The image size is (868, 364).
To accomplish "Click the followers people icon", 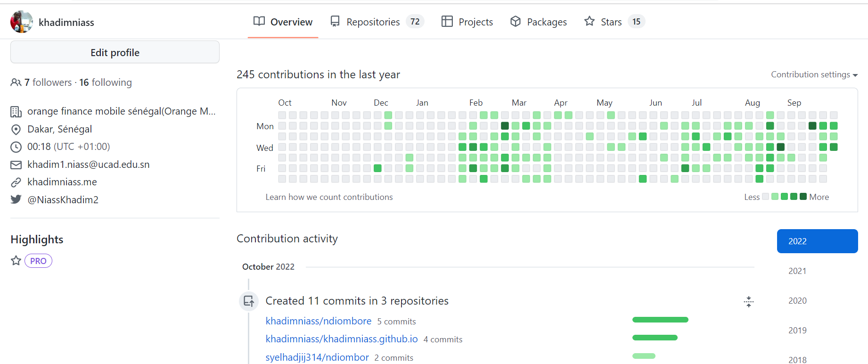I will point(16,83).
